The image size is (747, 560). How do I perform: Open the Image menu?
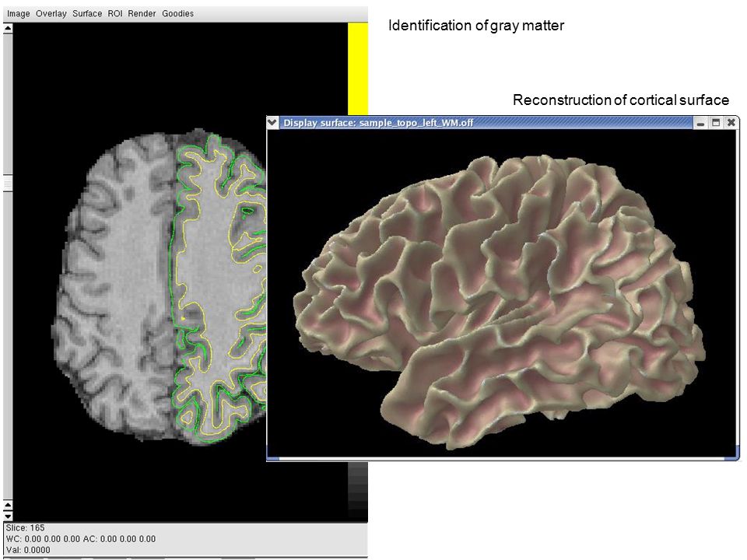pyautogui.click(x=18, y=14)
